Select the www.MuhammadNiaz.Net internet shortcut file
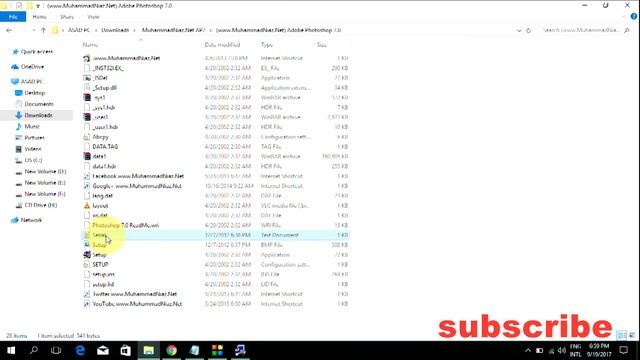 [x=126, y=58]
